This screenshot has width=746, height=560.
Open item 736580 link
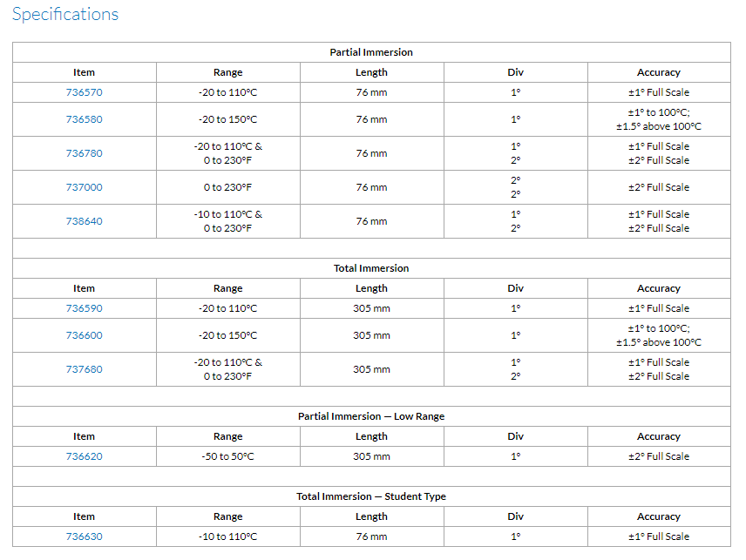(x=84, y=119)
